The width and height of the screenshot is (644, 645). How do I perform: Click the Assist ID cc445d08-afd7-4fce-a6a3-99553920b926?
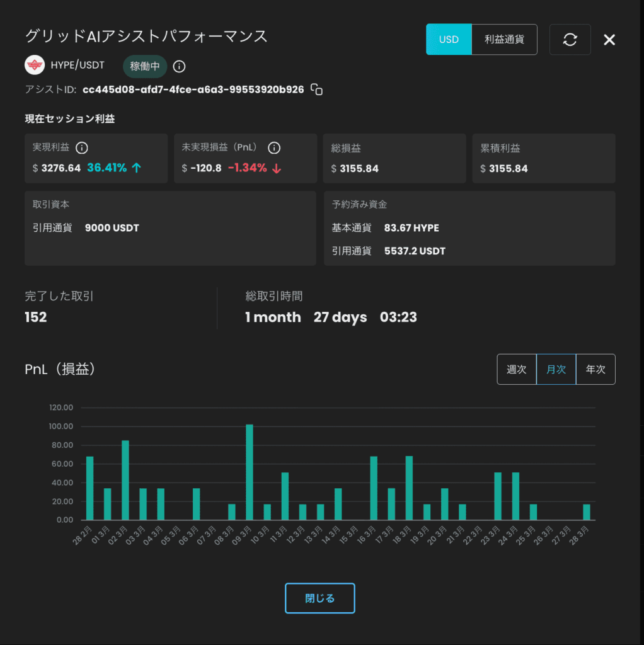pos(193,89)
